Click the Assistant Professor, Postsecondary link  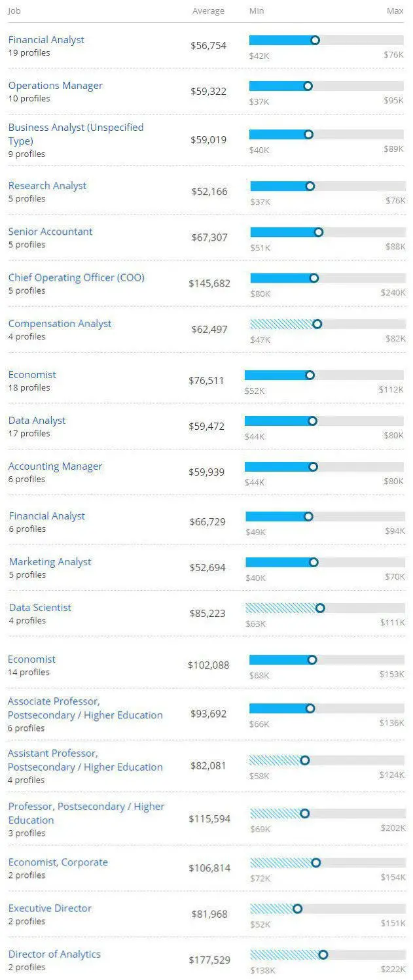[x=85, y=760]
